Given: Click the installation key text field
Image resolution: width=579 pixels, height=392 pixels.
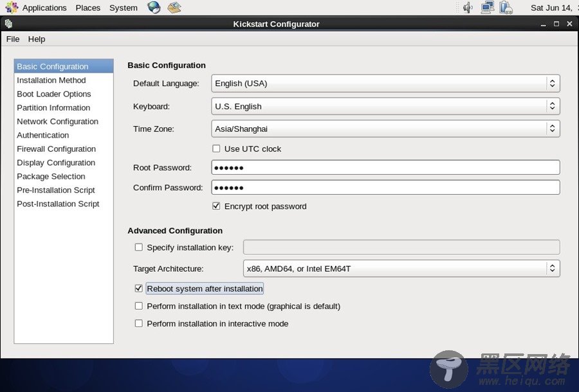Looking at the screenshot, I should [401, 247].
